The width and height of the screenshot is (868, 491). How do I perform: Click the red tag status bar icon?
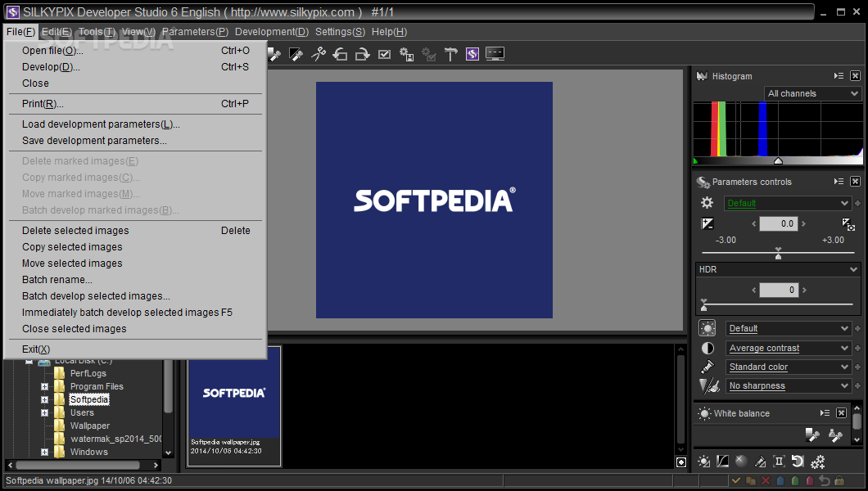811,480
